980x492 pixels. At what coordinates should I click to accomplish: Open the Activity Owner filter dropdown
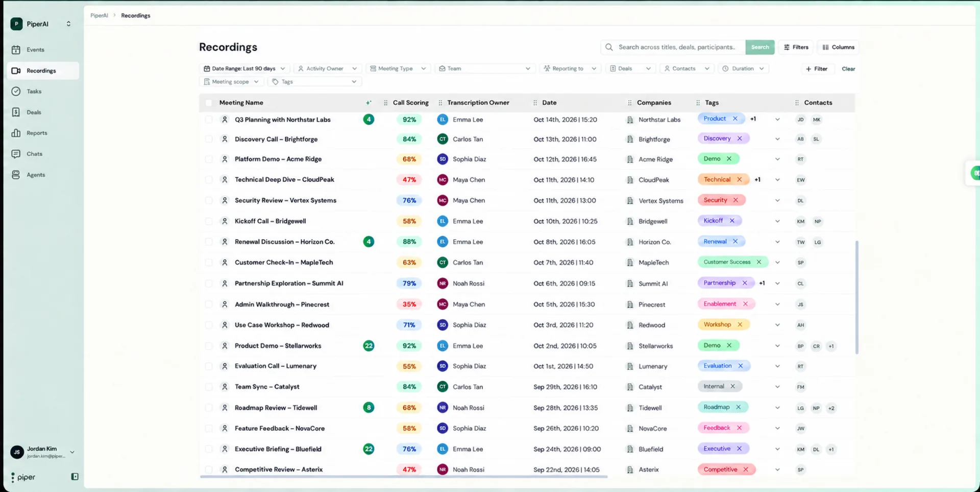(328, 68)
